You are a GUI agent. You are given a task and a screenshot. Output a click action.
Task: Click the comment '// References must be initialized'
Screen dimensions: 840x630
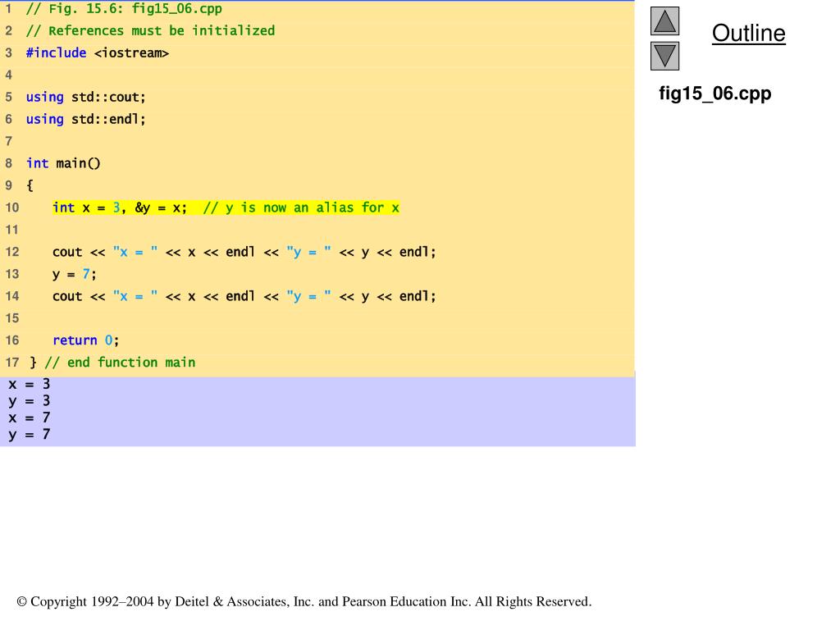coord(151,30)
